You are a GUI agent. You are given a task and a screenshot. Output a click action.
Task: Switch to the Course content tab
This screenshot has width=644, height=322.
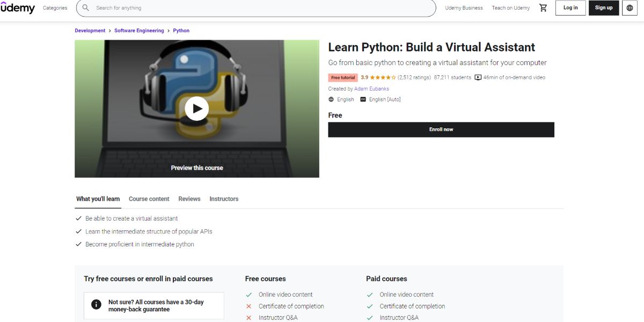click(x=149, y=199)
